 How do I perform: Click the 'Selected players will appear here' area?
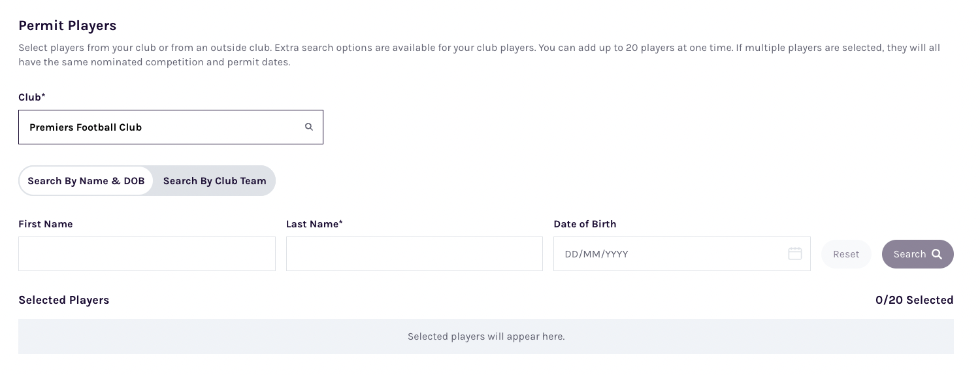485,336
